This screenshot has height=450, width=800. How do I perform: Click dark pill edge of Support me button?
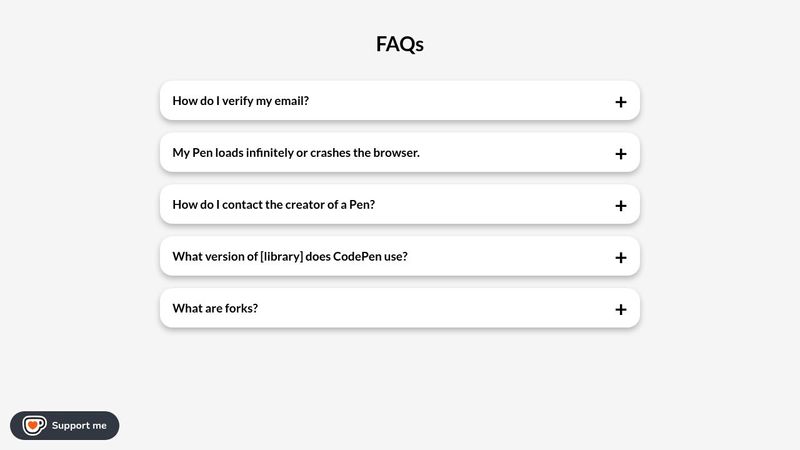(x=113, y=426)
